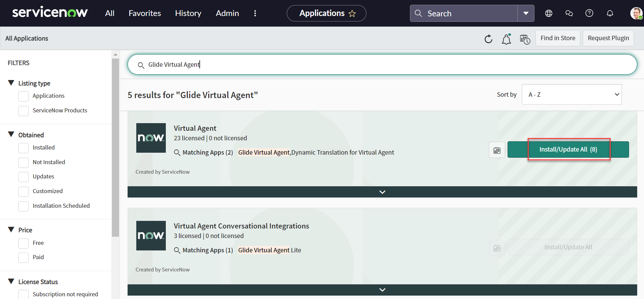Viewport: 644px width, 299px height.
Task: Open the more options vertical dots menu
Action: 255,13
